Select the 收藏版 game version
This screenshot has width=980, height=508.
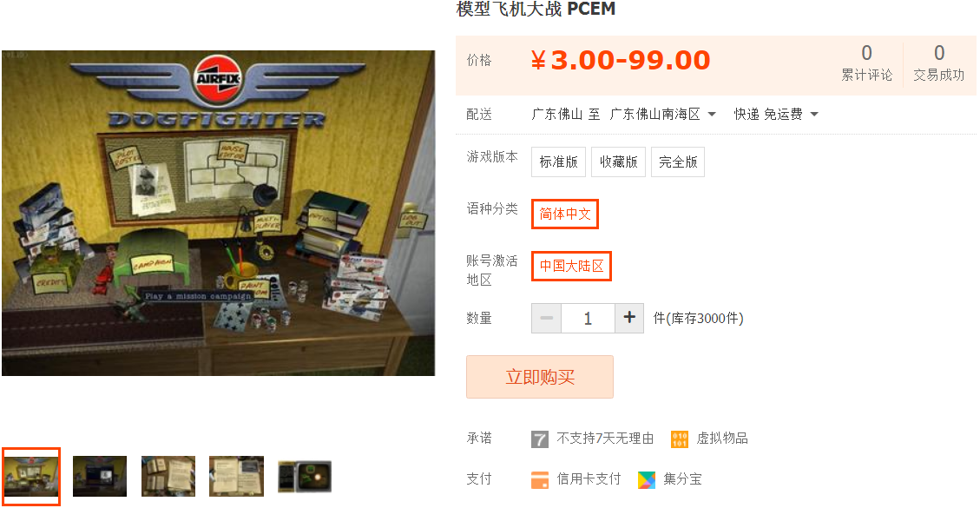pyautogui.click(x=618, y=162)
